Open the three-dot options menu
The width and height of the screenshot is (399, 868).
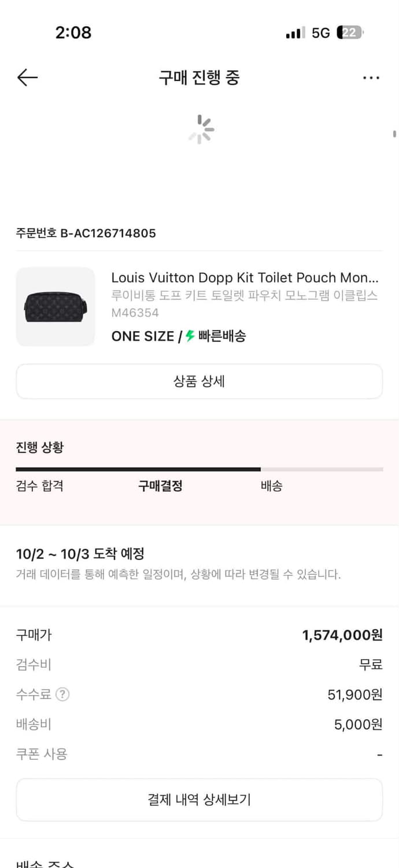click(x=371, y=77)
